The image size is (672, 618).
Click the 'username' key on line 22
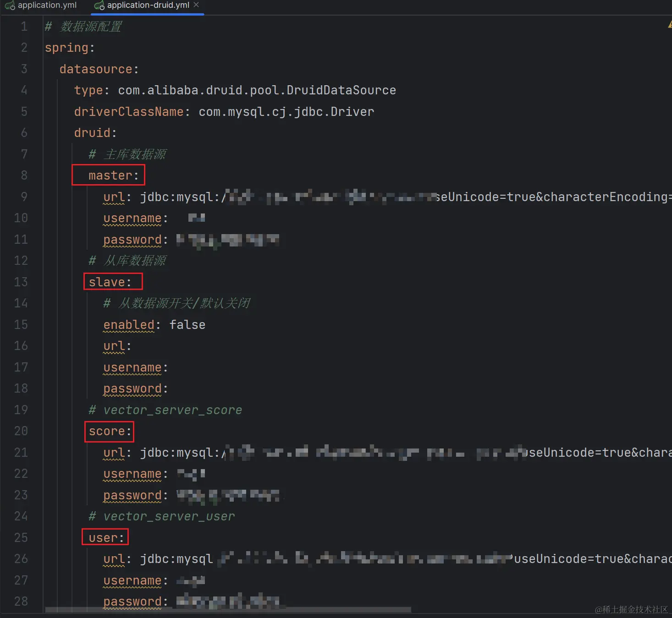coord(132,474)
